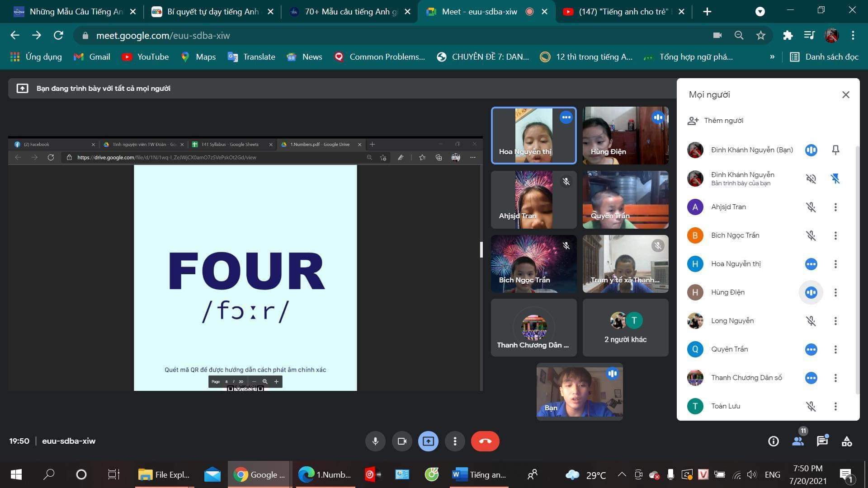Open more options in Meet control bar

[x=455, y=441]
